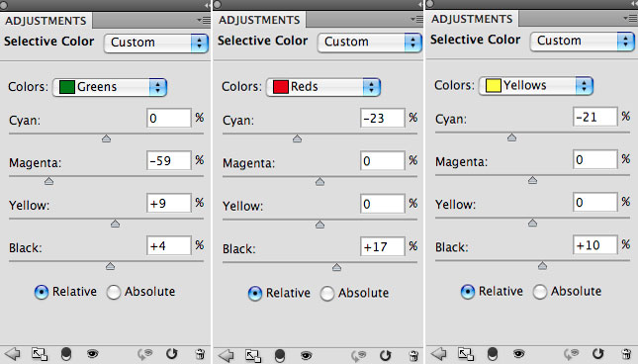
Task: Click clip-to-layer circle icon in Yellows panel
Action: coord(492,354)
